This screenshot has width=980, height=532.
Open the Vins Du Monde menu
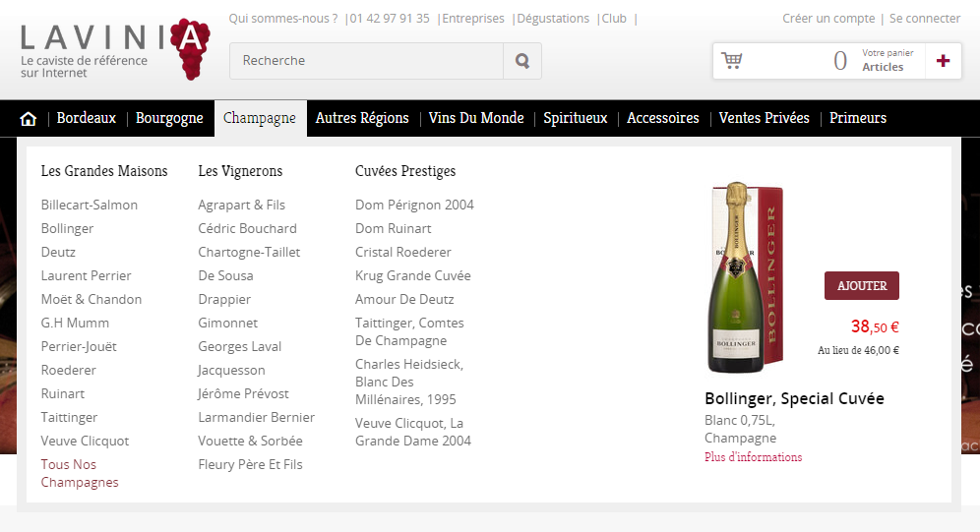476,118
